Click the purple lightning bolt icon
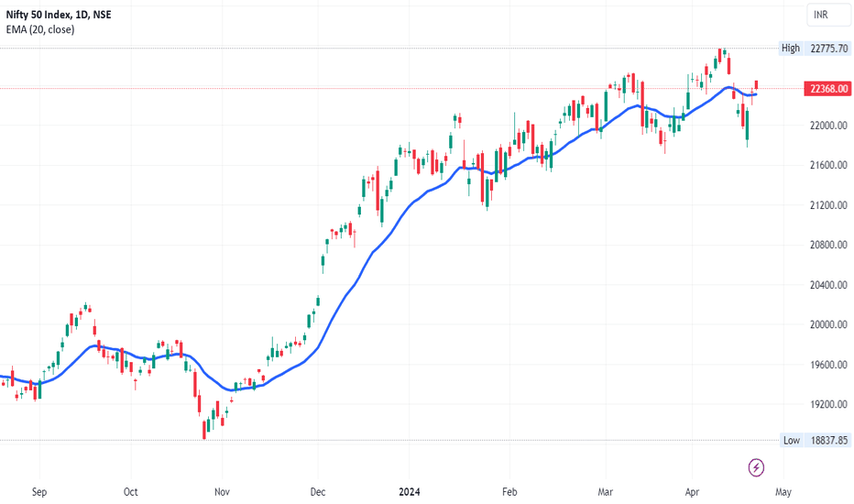The image size is (854, 504). [756, 467]
